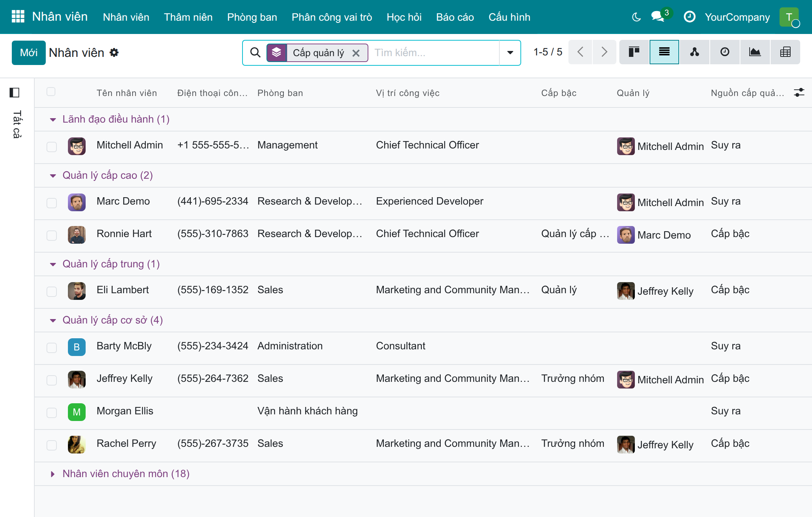Open the hierarchy org chart view
The image size is (812, 517).
(x=695, y=52)
